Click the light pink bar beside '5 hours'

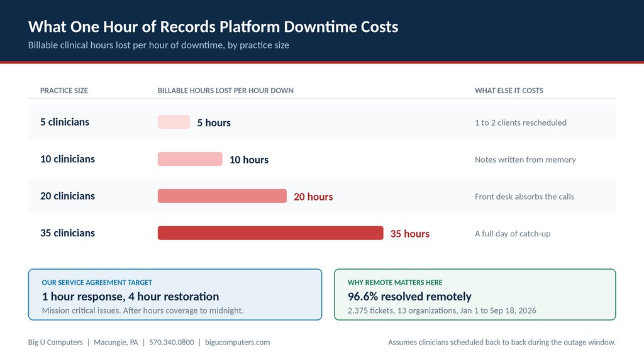click(174, 122)
